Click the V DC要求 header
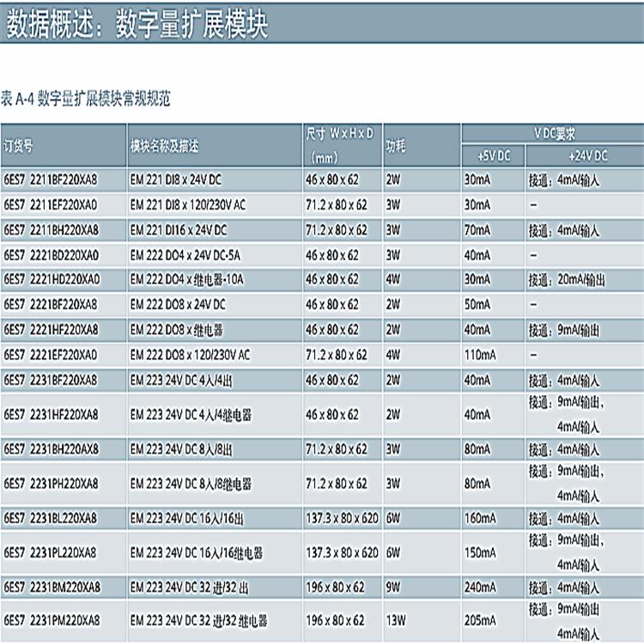This screenshot has width=644, height=644. click(x=555, y=133)
